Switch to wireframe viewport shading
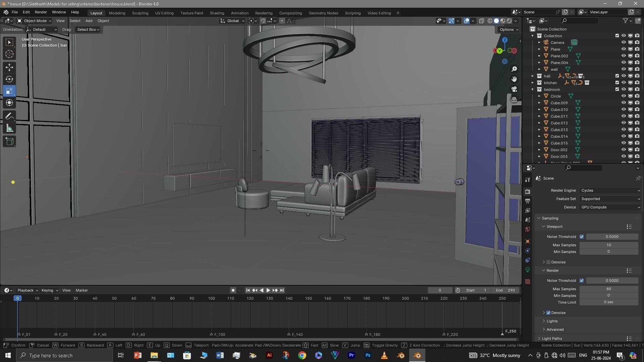This screenshot has height=362, width=644. [x=490, y=21]
